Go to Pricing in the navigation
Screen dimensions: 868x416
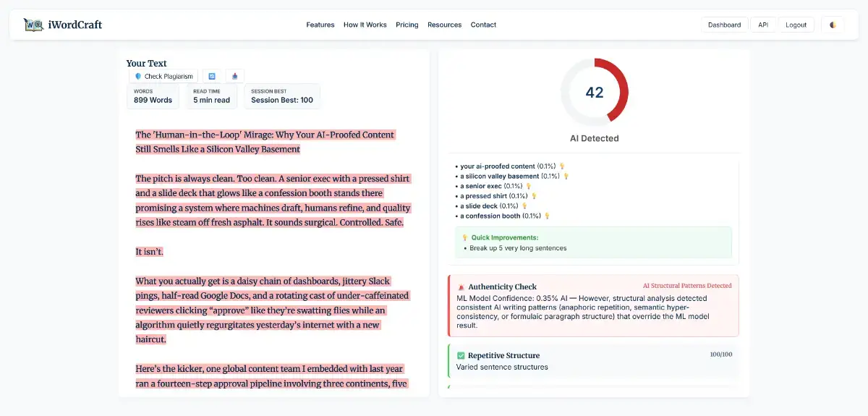407,25
